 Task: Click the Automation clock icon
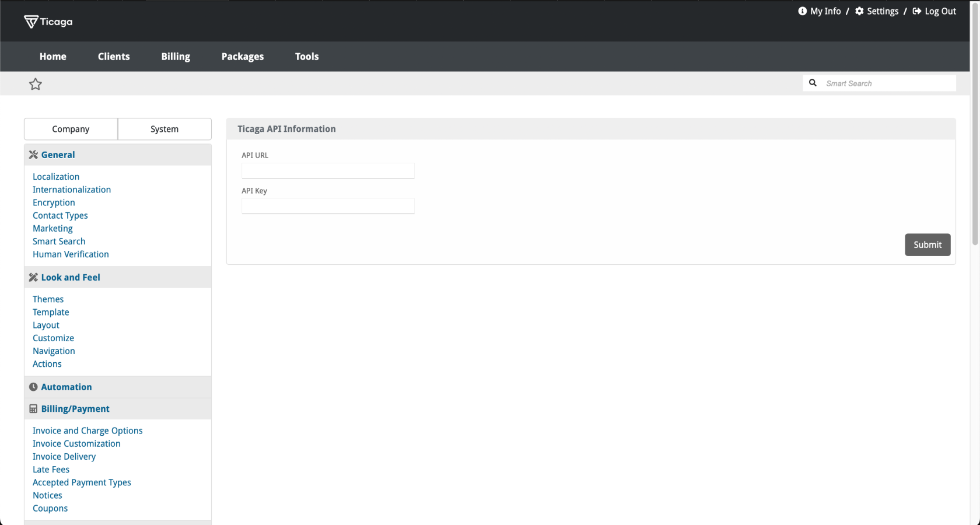33,387
